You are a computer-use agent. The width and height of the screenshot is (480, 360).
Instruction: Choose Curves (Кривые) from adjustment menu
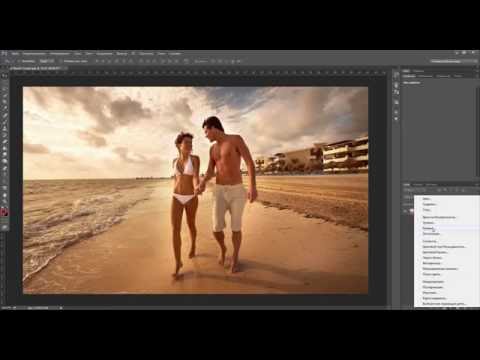[x=428, y=228]
